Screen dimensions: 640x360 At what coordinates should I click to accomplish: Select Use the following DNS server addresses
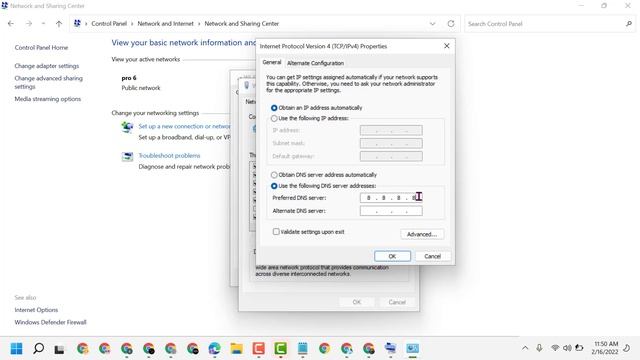pos(274,186)
